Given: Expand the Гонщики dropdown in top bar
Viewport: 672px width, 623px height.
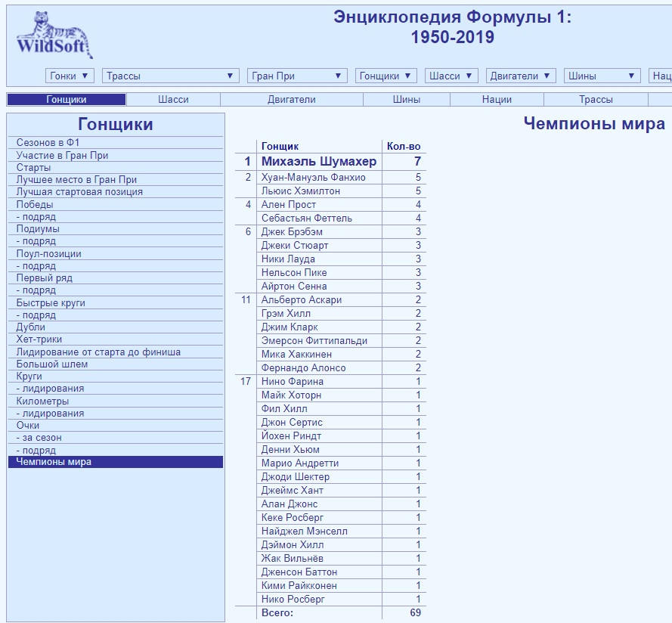Looking at the screenshot, I should click(x=386, y=76).
